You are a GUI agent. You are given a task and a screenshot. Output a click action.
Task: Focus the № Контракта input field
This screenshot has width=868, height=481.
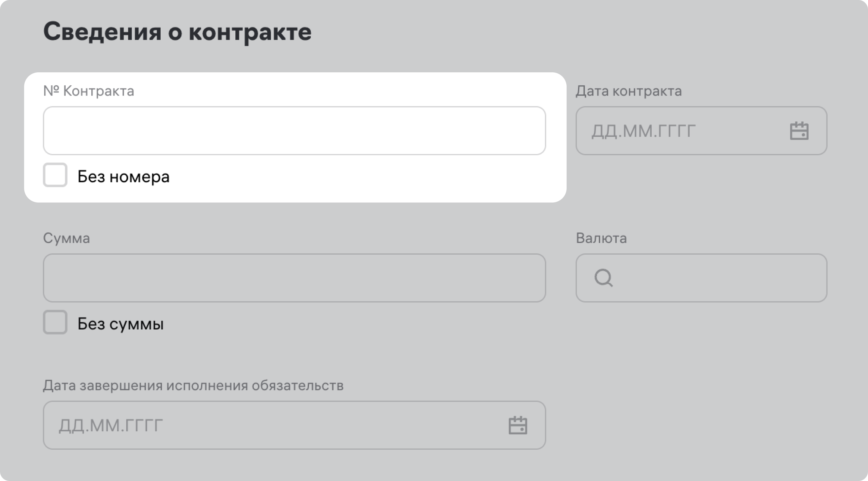[x=294, y=131]
